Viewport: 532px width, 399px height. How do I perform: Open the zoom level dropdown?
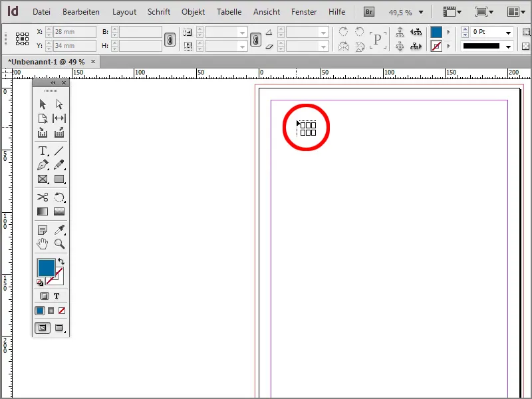[x=421, y=12]
